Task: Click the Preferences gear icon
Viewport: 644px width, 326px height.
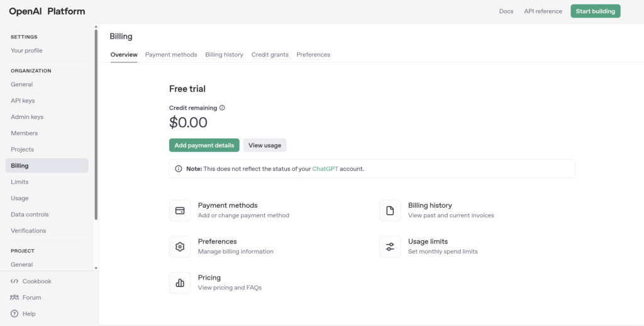Action: 180,247
